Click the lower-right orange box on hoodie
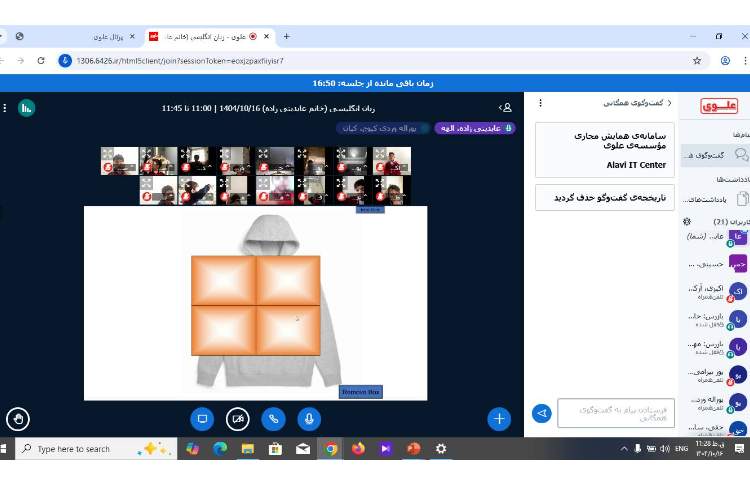This screenshot has width=750, height=480. coord(288,330)
